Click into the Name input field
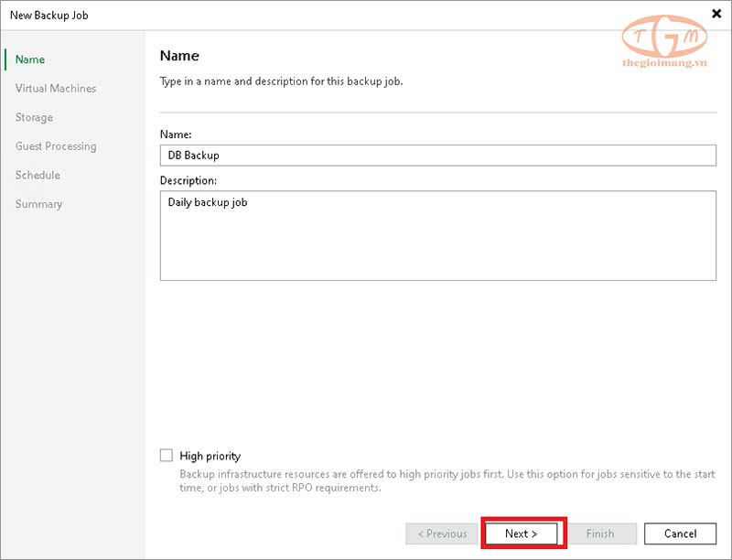 click(x=438, y=156)
